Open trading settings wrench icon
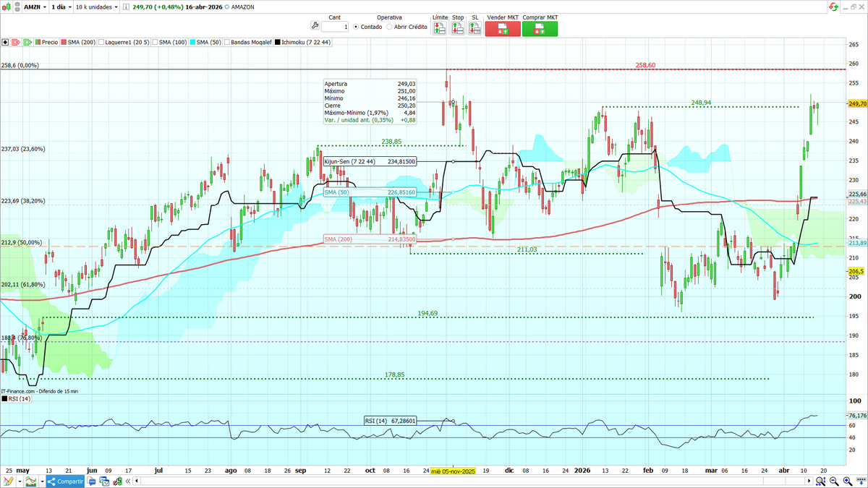 (315, 26)
